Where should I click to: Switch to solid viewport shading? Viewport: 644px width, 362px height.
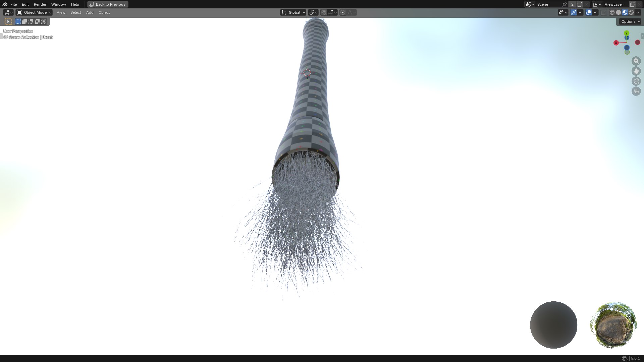pos(619,12)
